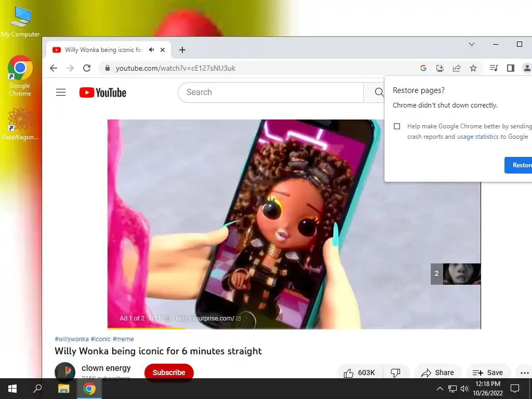The width and height of the screenshot is (532, 399).
Task: Share the Willy Wonka video
Action: click(x=437, y=373)
